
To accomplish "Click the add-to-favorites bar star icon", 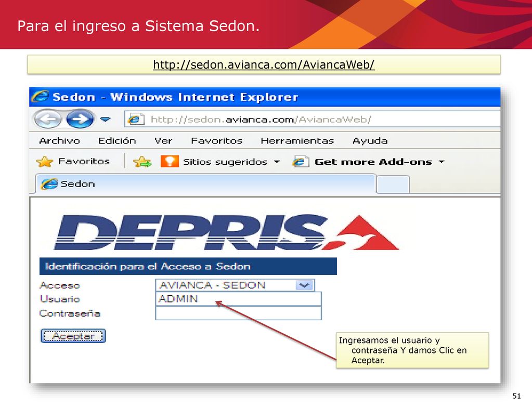I will point(142,162).
